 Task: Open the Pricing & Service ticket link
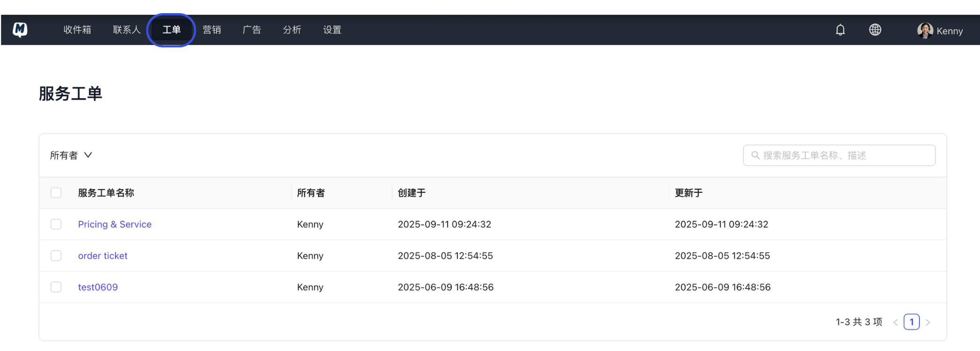point(114,224)
